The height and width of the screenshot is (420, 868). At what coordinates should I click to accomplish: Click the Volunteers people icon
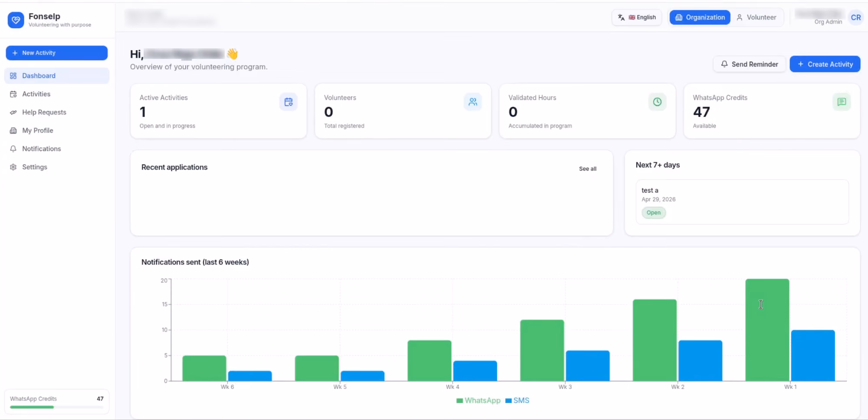[473, 102]
